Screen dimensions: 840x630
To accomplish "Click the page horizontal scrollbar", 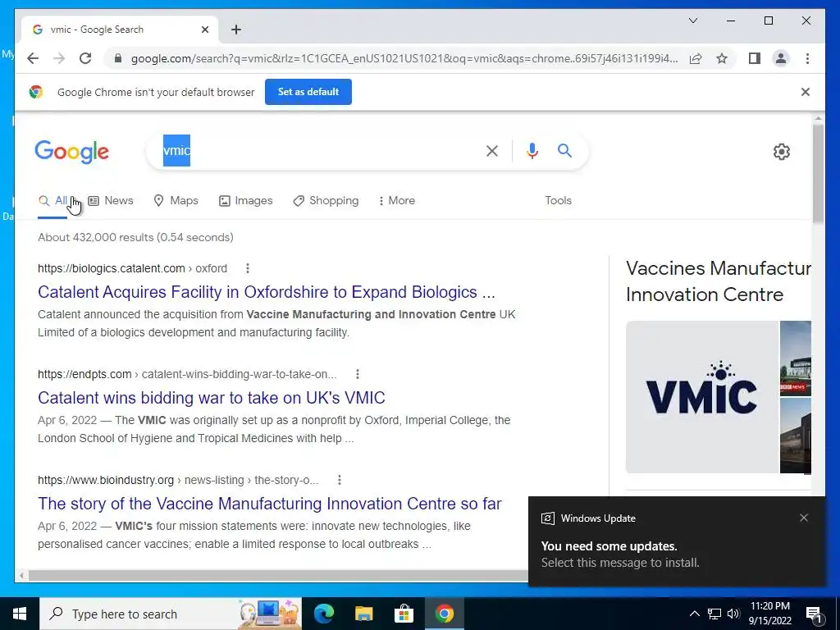I will pos(279,576).
